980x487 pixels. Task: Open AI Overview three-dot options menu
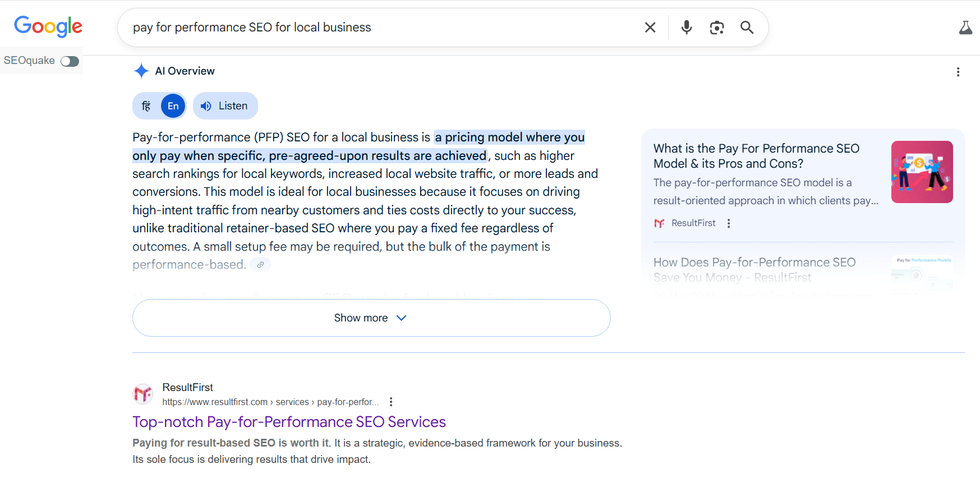point(958,72)
